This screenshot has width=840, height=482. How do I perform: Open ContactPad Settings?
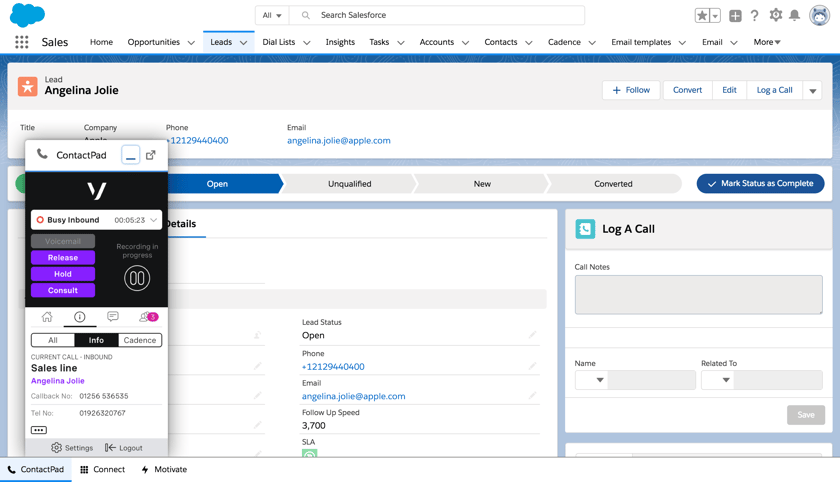72,448
